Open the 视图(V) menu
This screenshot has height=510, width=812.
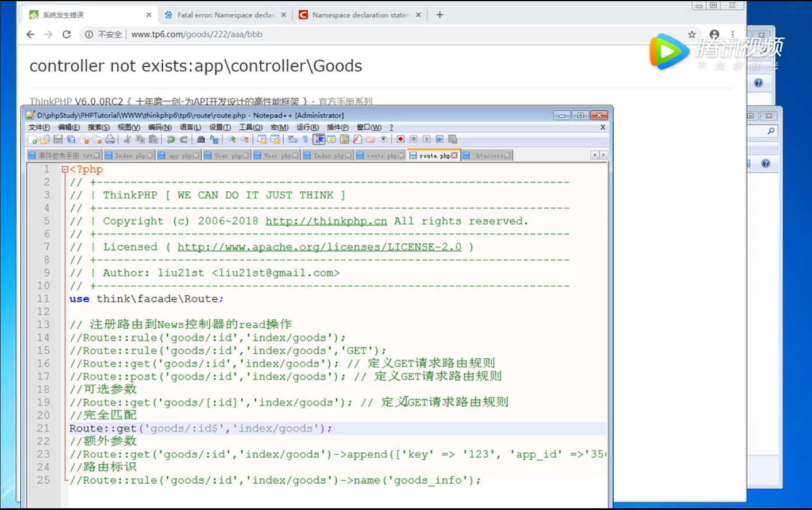coord(129,127)
